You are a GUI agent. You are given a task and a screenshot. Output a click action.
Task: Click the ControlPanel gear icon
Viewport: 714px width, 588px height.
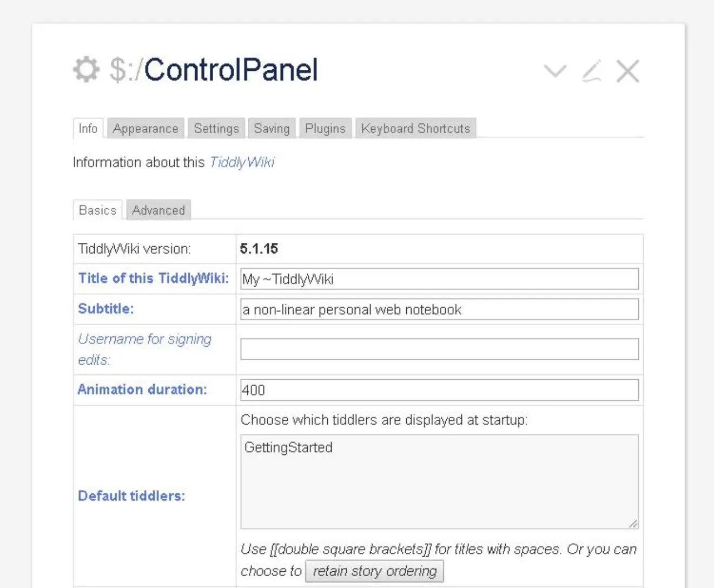tap(87, 70)
